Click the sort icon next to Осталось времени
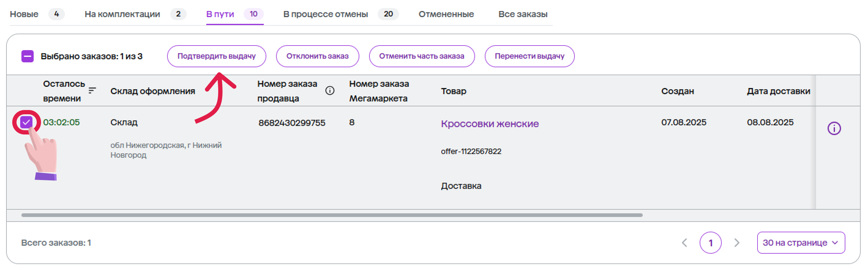This screenshot has width=868, height=272. (92, 90)
